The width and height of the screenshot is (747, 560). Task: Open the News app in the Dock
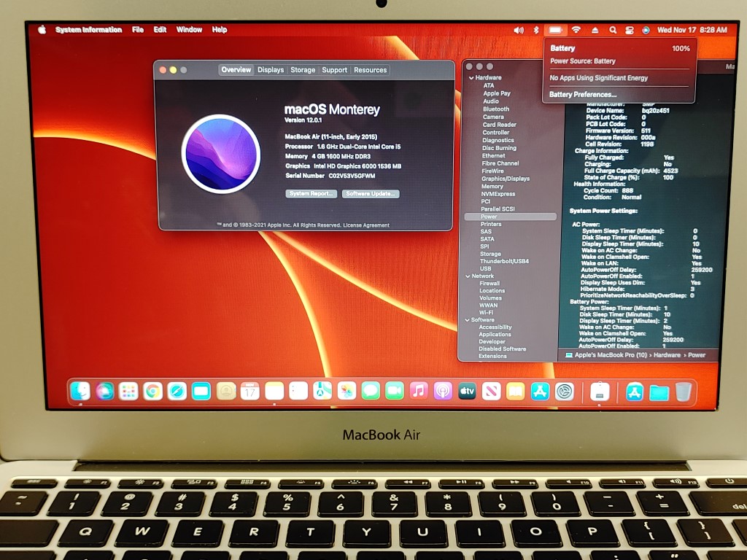click(491, 392)
